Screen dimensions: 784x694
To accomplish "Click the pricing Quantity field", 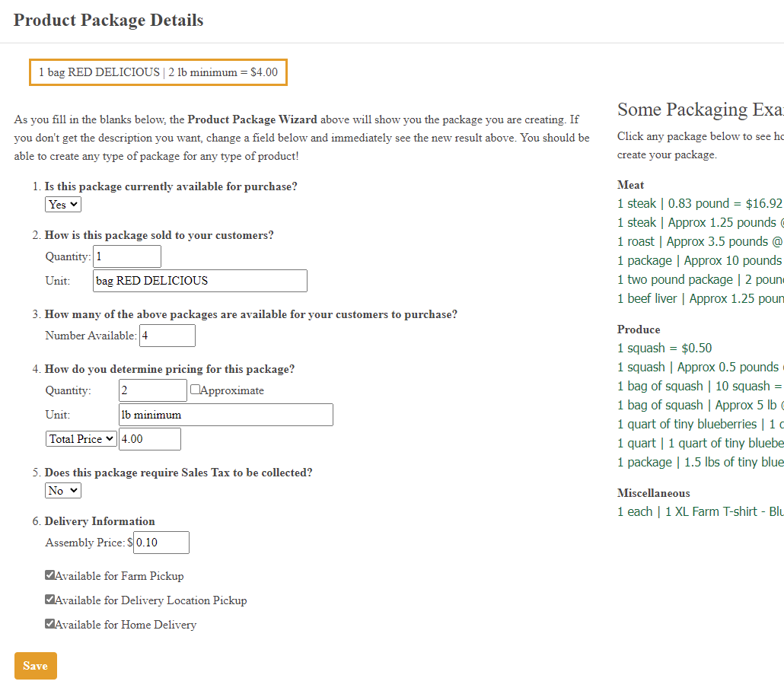I will click(152, 390).
